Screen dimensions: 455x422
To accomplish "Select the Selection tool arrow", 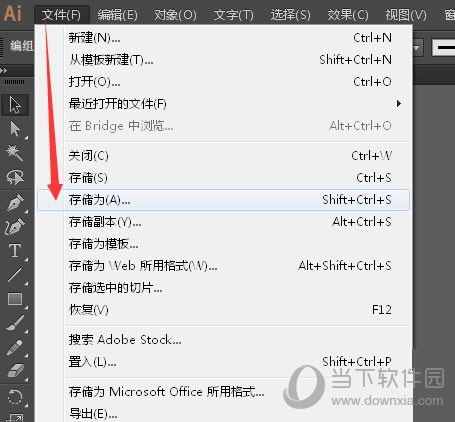I will tap(15, 105).
